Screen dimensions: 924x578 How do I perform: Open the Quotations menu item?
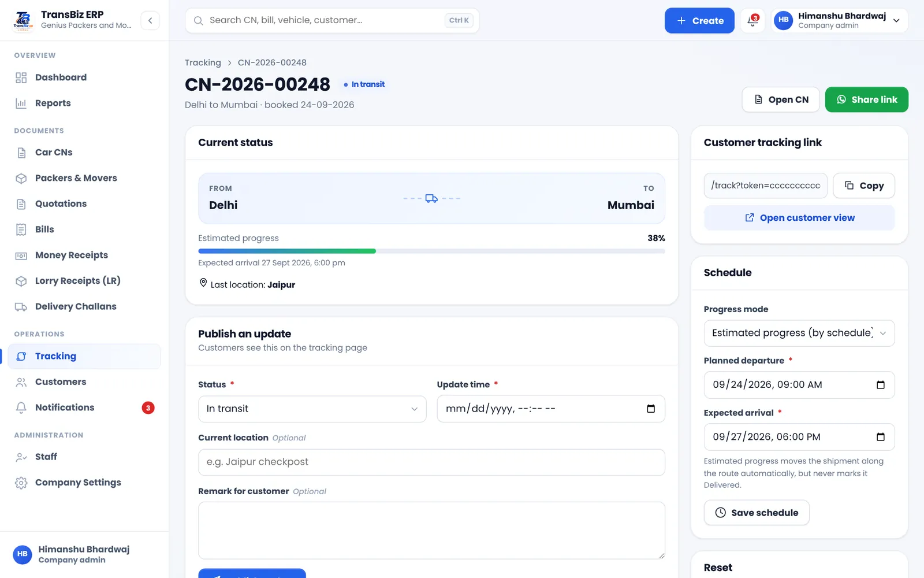(x=84, y=203)
